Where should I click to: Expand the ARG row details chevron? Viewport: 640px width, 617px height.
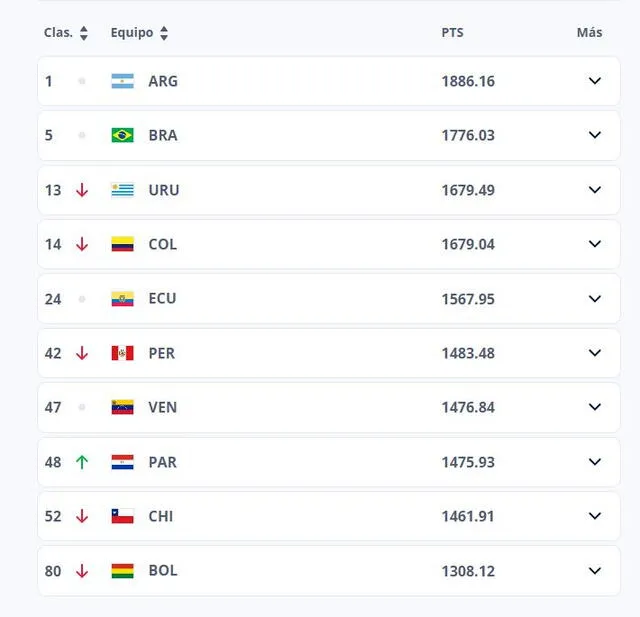pyautogui.click(x=595, y=81)
